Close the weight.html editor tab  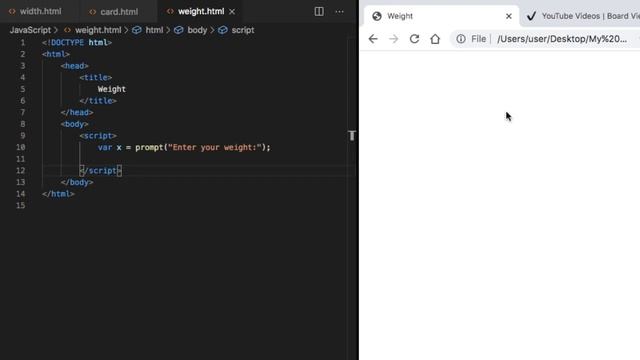[x=232, y=12]
